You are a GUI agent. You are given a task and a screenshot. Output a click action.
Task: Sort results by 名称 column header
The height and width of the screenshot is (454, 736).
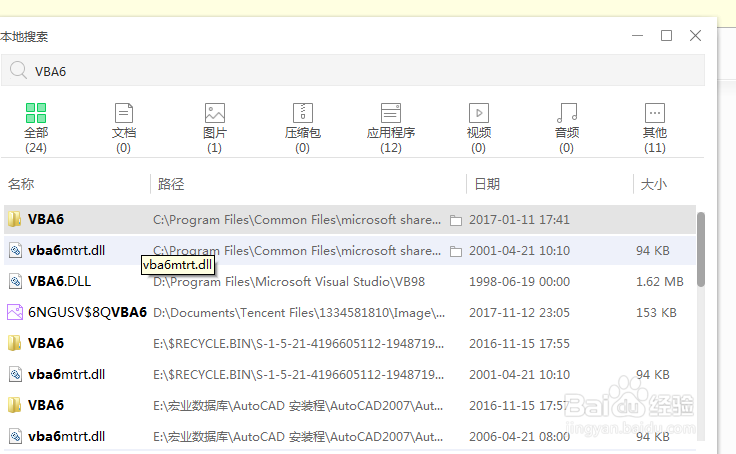pyautogui.click(x=21, y=184)
